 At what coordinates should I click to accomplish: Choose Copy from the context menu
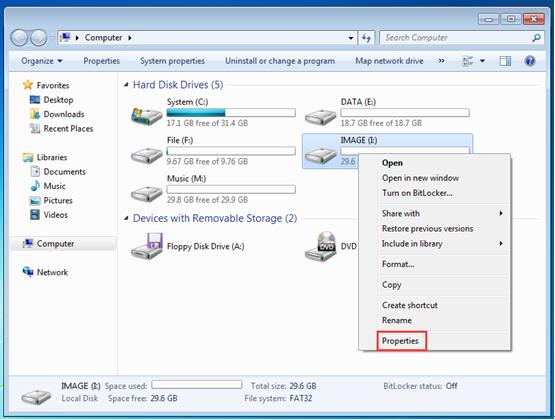click(391, 285)
